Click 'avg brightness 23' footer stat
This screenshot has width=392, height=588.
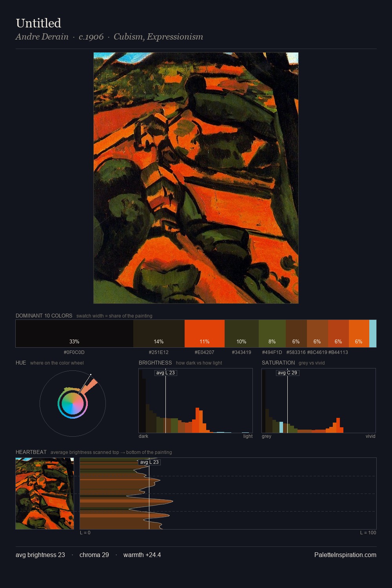(x=40, y=555)
